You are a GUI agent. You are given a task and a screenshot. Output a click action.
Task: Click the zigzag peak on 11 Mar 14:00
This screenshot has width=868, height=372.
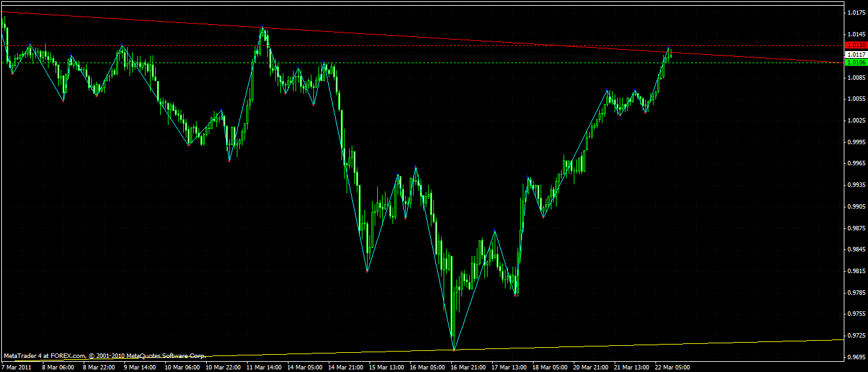262,27
